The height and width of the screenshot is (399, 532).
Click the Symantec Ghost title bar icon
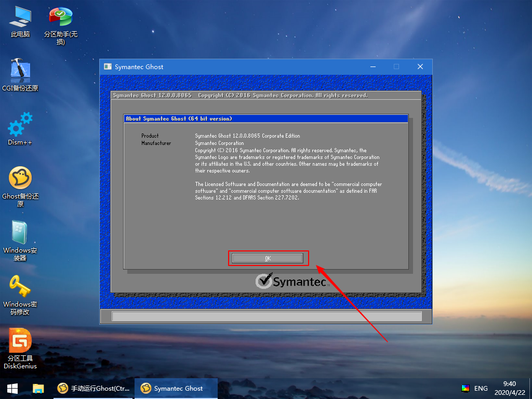(108, 67)
